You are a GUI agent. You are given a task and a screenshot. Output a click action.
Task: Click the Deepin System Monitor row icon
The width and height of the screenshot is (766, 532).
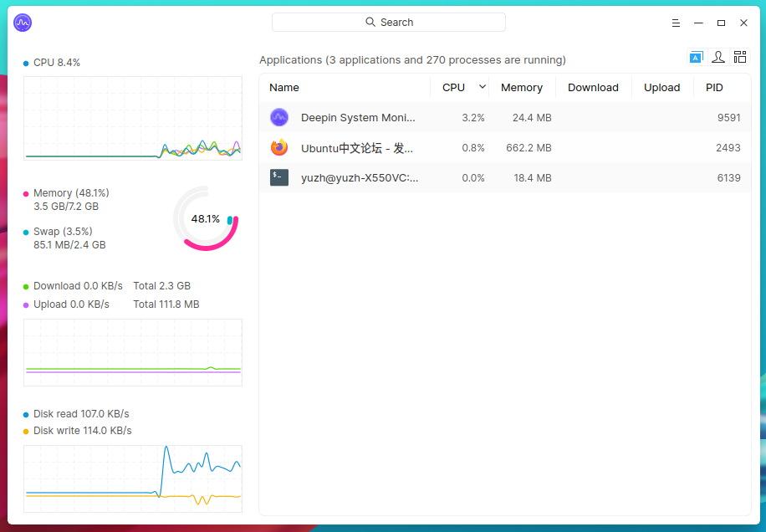279,117
